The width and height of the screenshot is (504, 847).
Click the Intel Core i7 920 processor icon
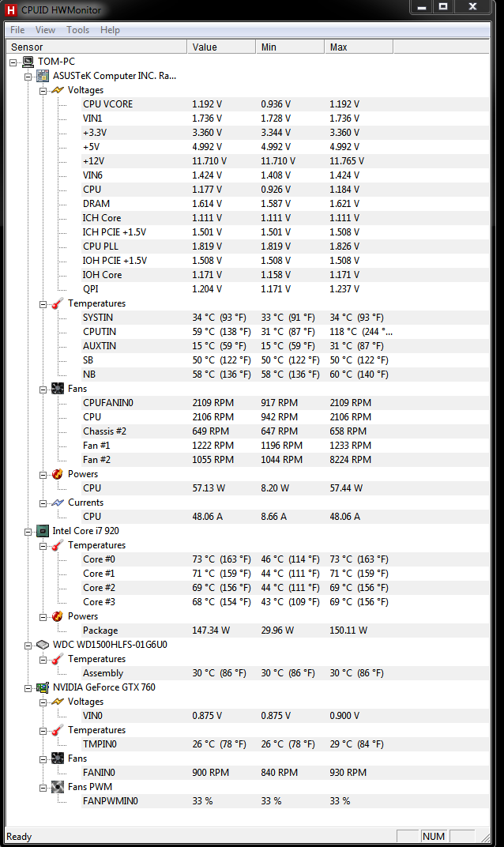tap(43, 531)
